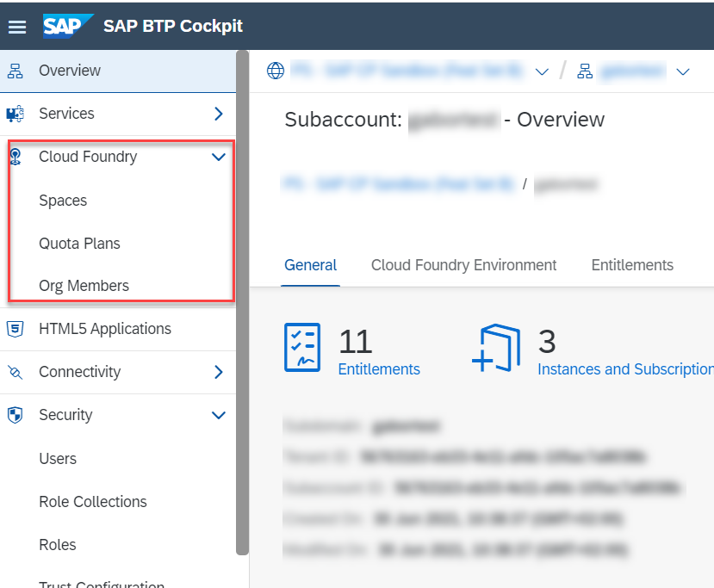Expand the Connectivity menu chevron
Screen dimensions: 714x588
[219, 372]
